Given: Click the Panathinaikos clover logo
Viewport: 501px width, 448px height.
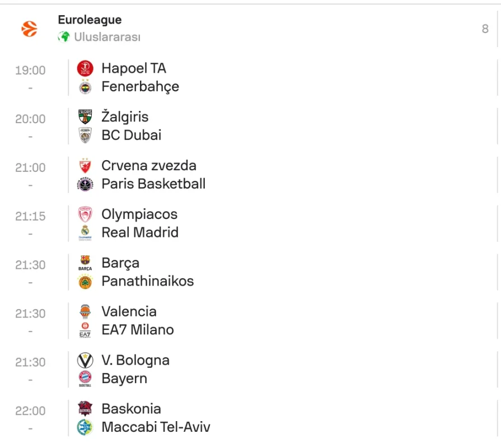Looking at the screenshot, I should pos(85,281).
